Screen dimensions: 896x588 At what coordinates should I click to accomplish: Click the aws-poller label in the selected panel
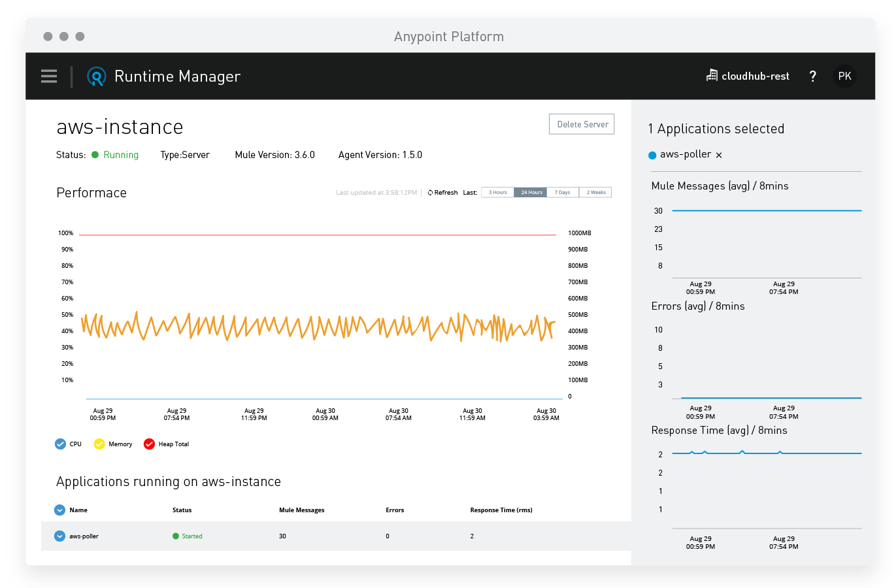pos(686,154)
